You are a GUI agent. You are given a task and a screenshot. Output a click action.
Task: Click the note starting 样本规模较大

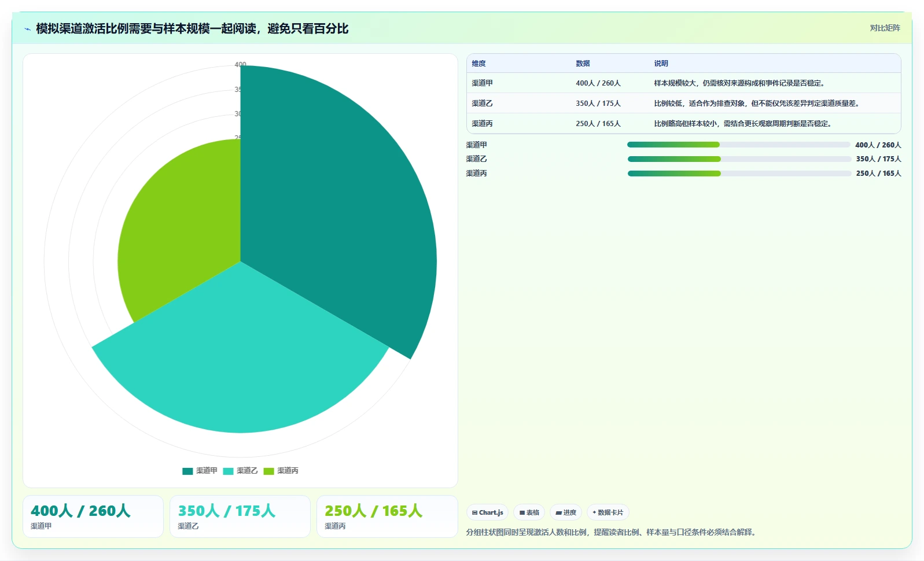click(x=739, y=83)
